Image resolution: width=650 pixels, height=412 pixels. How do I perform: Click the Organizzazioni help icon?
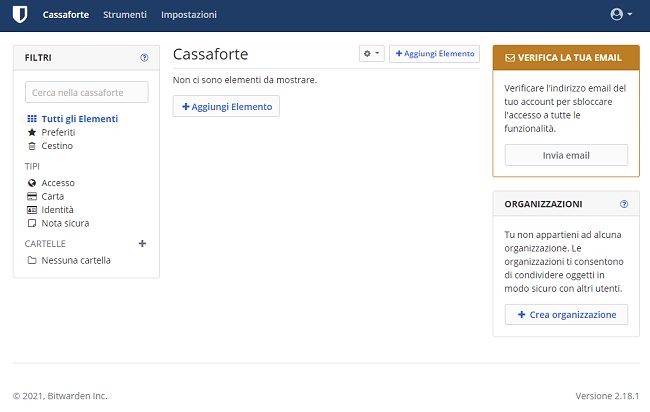[624, 204]
